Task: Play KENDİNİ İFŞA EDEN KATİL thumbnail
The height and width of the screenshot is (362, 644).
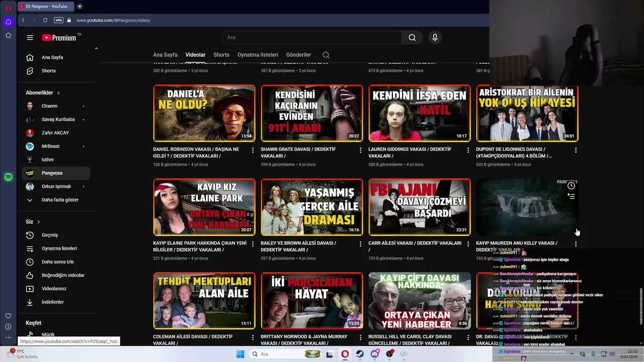Action: tap(420, 113)
